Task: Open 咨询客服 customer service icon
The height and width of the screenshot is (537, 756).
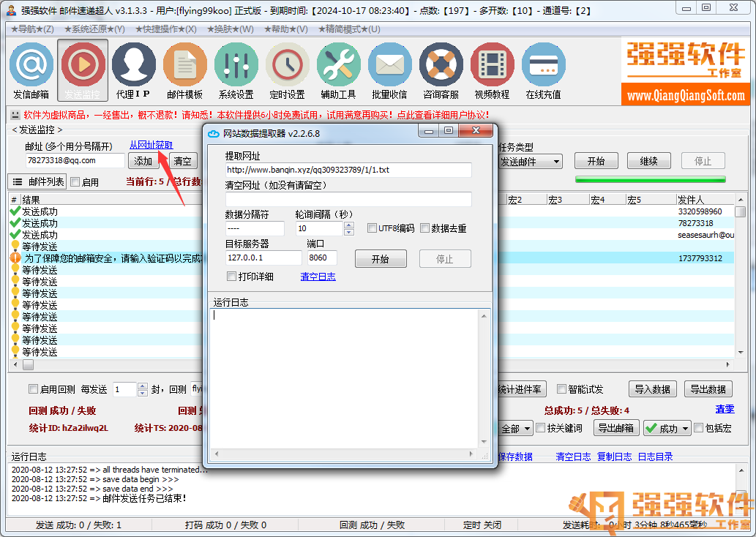Action: coord(441,70)
